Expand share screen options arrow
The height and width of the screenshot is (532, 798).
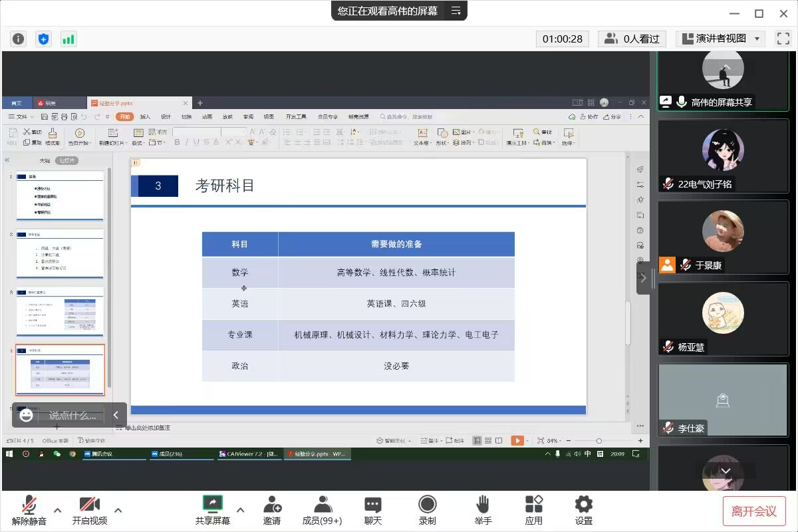tap(240, 510)
